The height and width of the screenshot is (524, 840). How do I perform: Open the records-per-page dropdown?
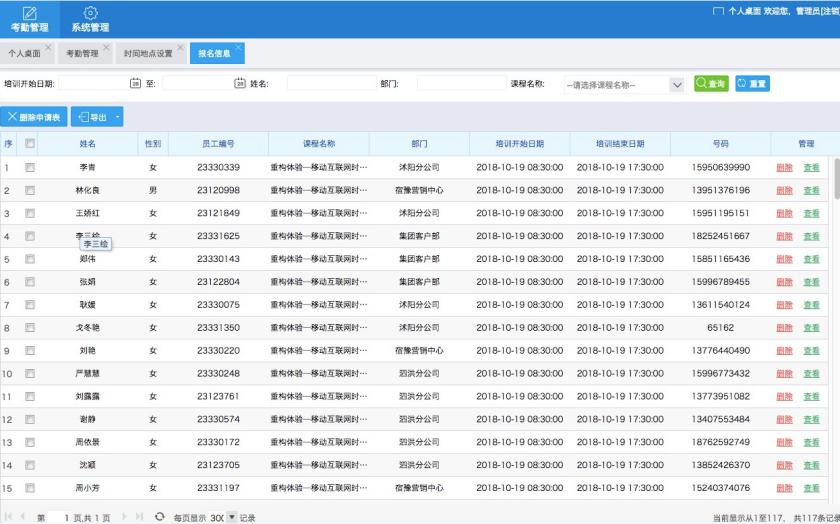[231, 517]
